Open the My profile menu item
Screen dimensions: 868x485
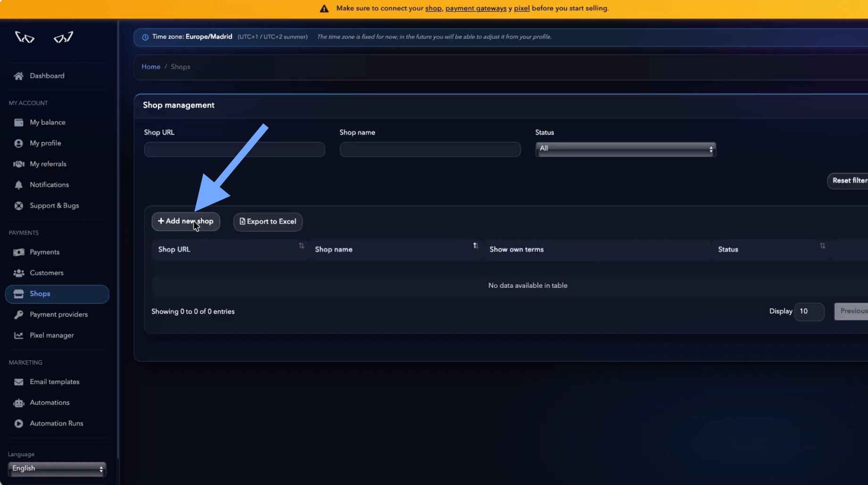45,143
